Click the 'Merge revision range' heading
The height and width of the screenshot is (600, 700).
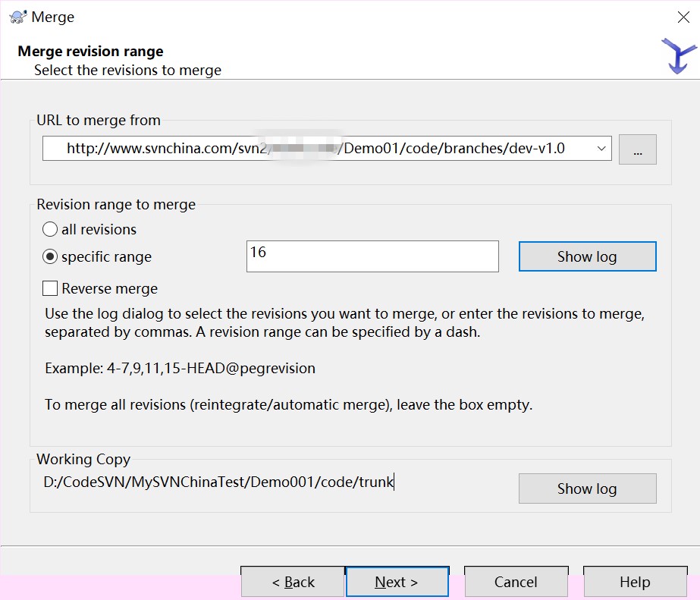click(x=90, y=52)
